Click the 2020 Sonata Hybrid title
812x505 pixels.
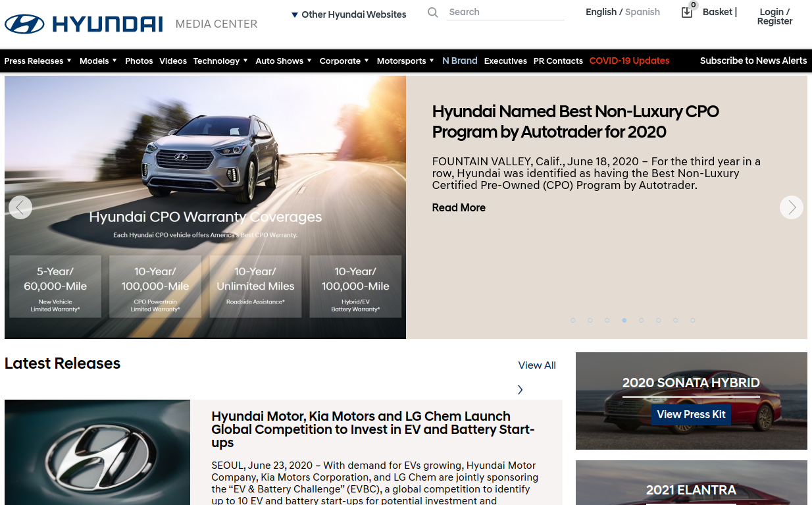click(691, 383)
